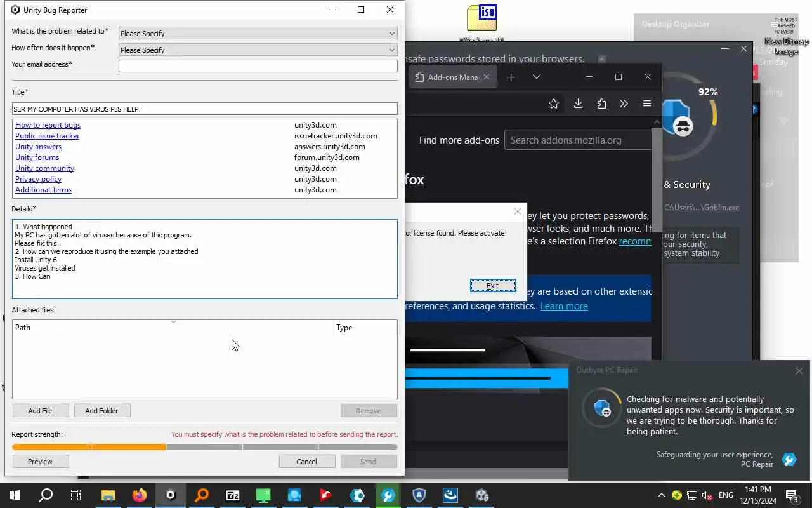Open Firefox Extensions puzzle icon
Image resolution: width=812 pixels, height=508 pixels.
pyautogui.click(x=601, y=104)
